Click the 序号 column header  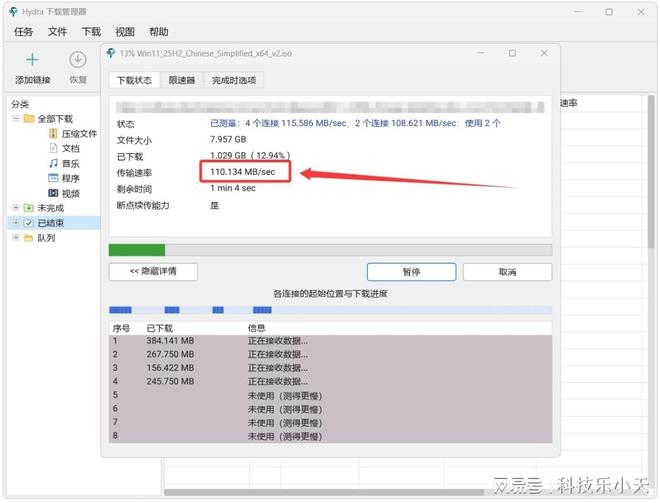[x=121, y=328]
